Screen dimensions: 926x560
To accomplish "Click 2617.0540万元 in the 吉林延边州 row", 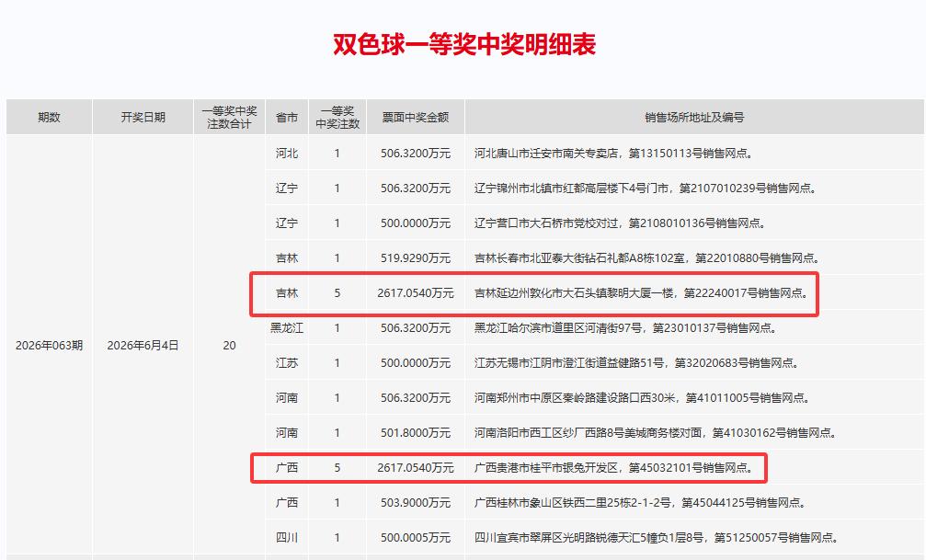I will tap(415, 292).
